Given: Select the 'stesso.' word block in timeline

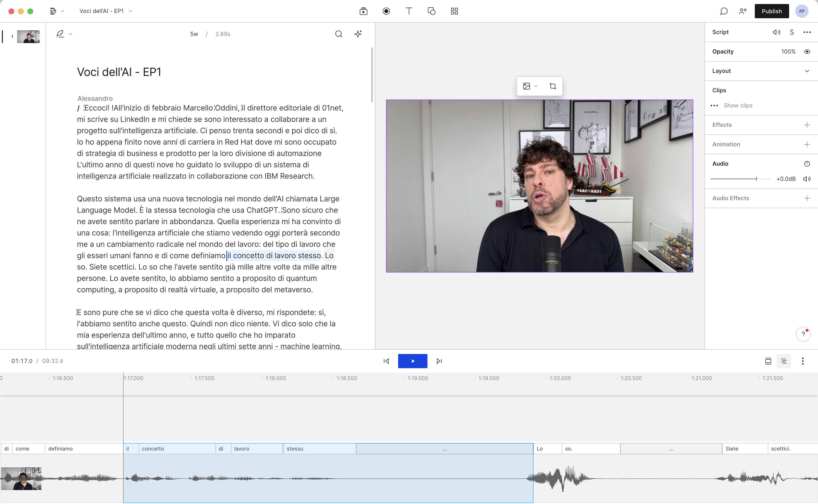Looking at the screenshot, I should pos(319,449).
